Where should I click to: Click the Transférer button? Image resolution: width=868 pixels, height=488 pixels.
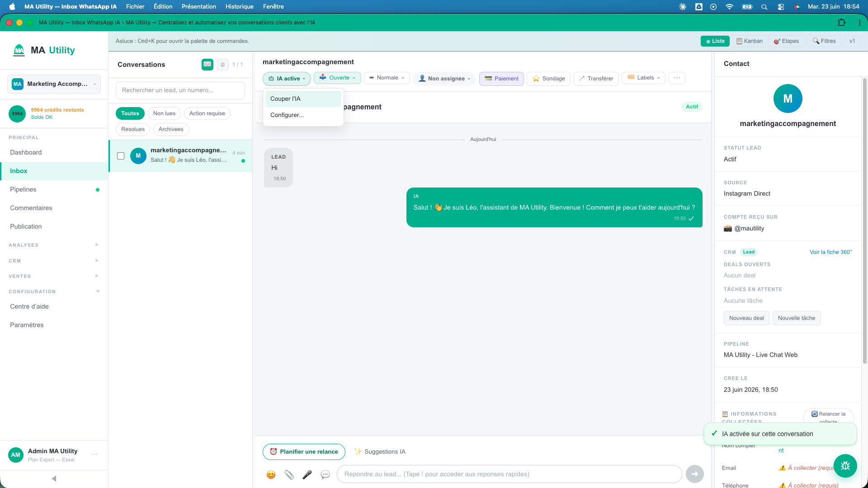tap(596, 79)
